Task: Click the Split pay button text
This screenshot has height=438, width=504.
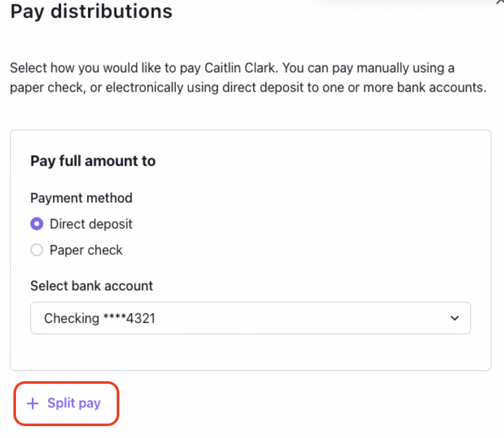Action: 74,403
